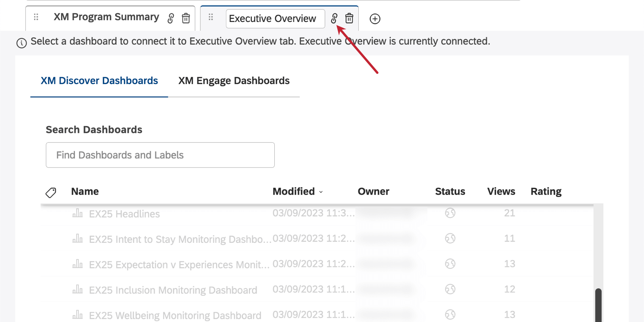The image size is (644, 322).
Task: Select XM Discover Dashboards tab
Action: (x=99, y=81)
